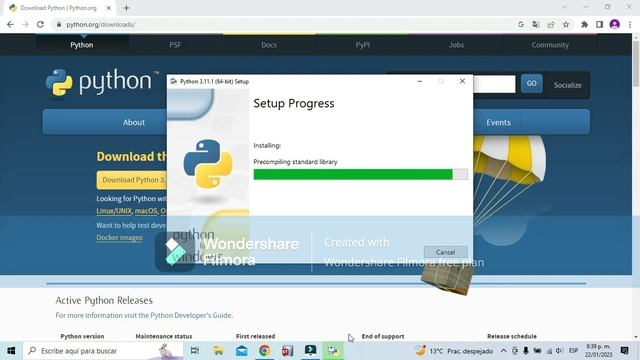640x360 pixels.
Task: Click the share page icon
Action: 551,24
